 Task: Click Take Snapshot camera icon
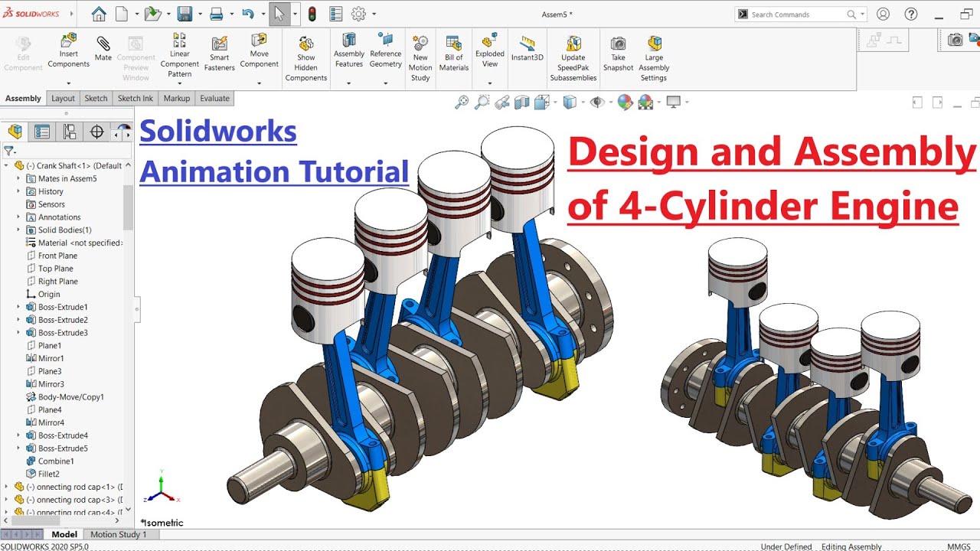(618, 54)
